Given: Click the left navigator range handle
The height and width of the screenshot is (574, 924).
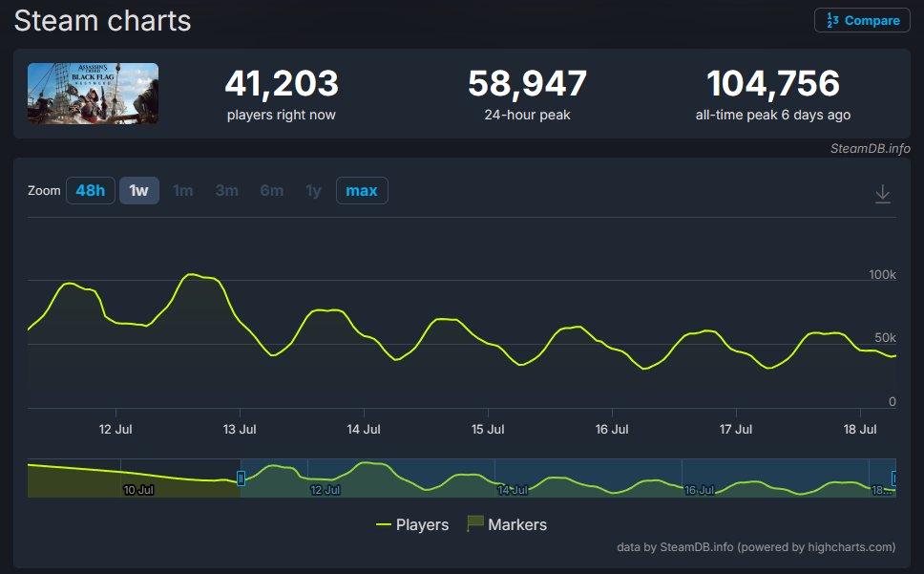Looking at the screenshot, I should pyautogui.click(x=241, y=478).
